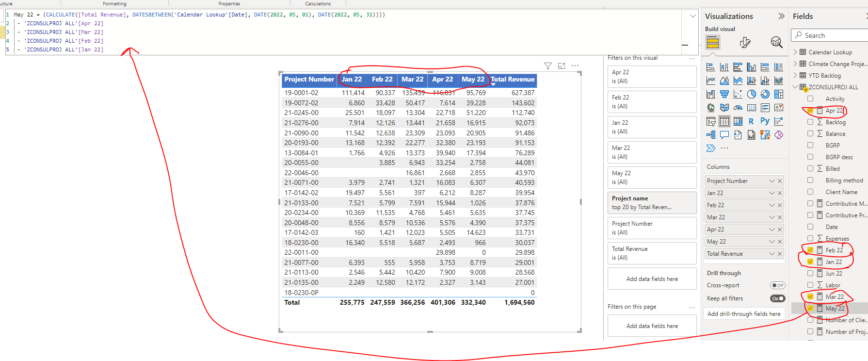This screenshot has height=361, width=868.
Task: Select the Matrix visual
Action: pyautogui.click(x=738, y=121)
